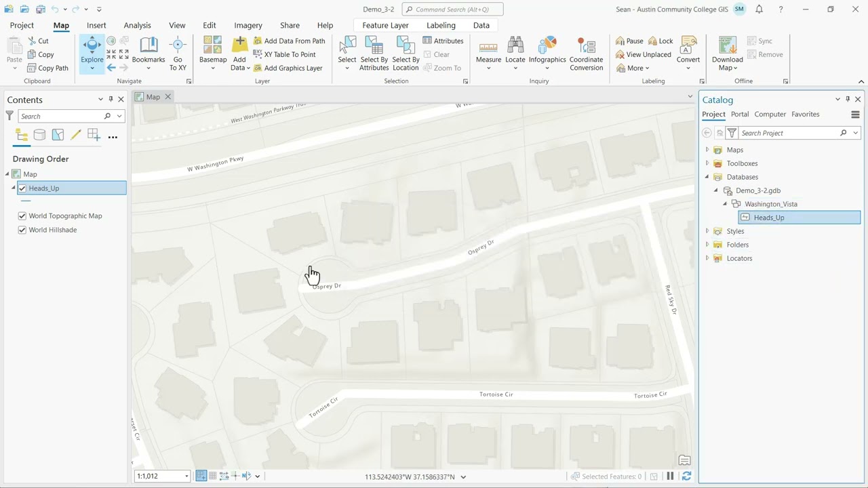
Task: Click the Go To XY tool
Action: click(x=178, y=53)
